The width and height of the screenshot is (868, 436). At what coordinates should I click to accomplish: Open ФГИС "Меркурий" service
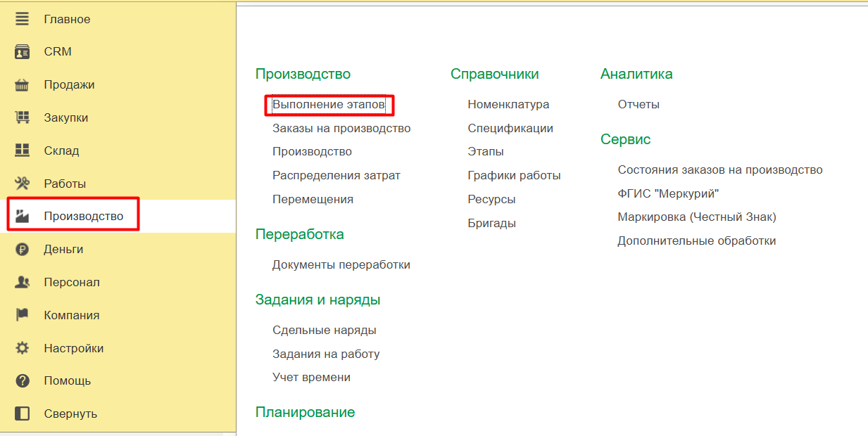(x=668, y=194)
